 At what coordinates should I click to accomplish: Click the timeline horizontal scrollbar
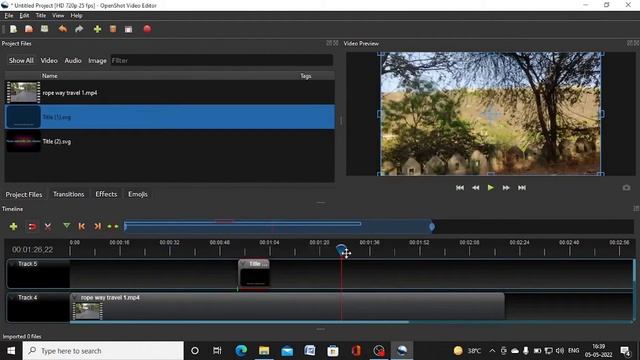coord(240,322)
